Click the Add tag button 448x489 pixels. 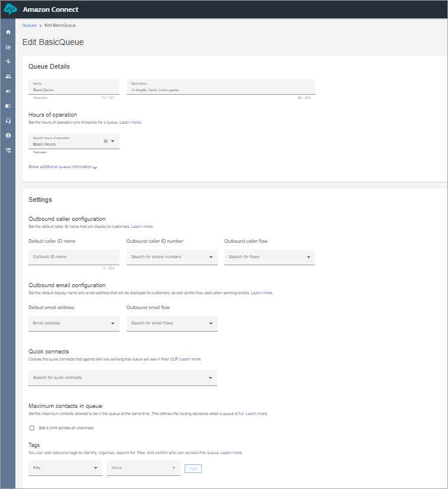pyautogui.click(x=193, y=468)
